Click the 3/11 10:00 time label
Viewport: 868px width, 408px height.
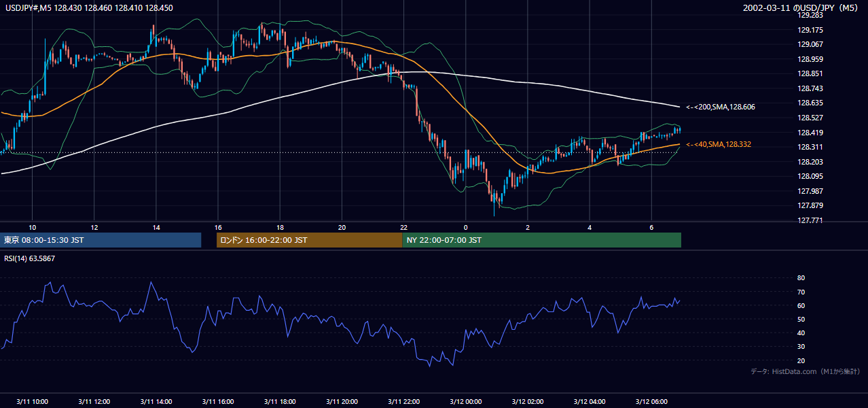point(32,401)
